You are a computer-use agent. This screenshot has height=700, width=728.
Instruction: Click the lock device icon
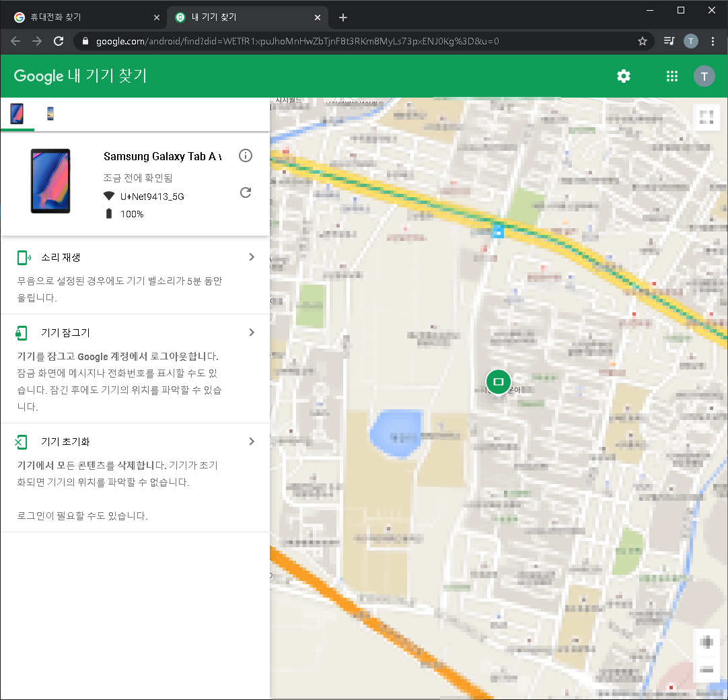[x=22, y=332]
